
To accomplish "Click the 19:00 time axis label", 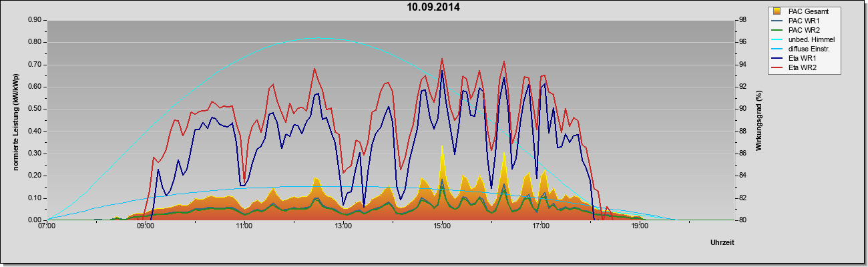I will pos(640,226).
